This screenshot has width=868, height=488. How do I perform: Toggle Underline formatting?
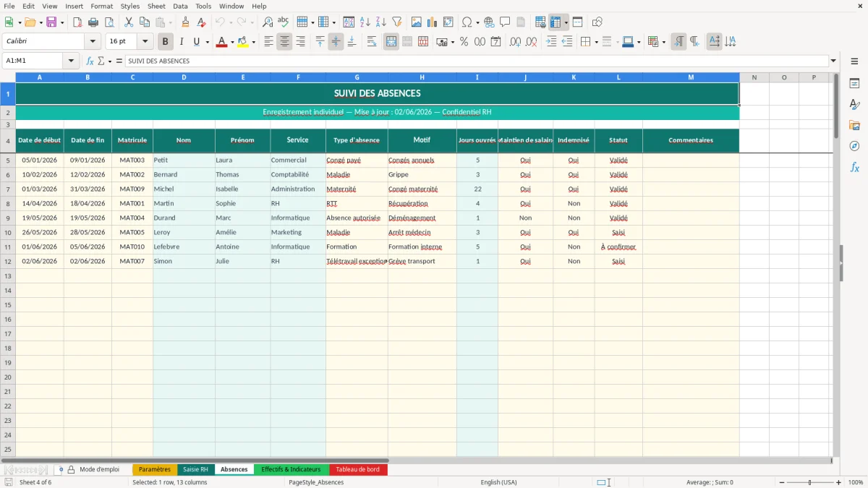[196, 42]
